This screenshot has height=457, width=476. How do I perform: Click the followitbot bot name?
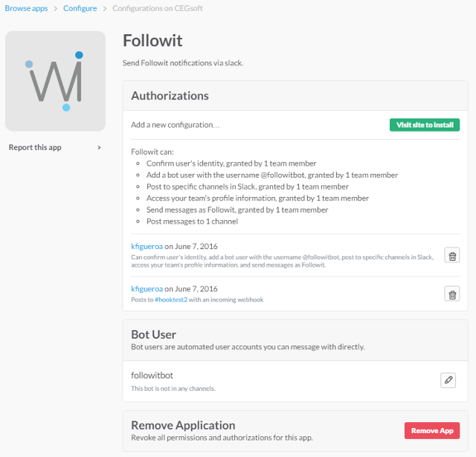(152, 375)
